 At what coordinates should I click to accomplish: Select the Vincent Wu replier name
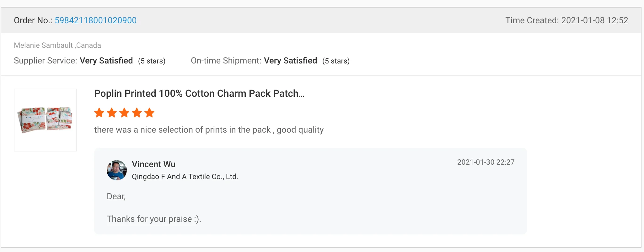coord(153,164)
